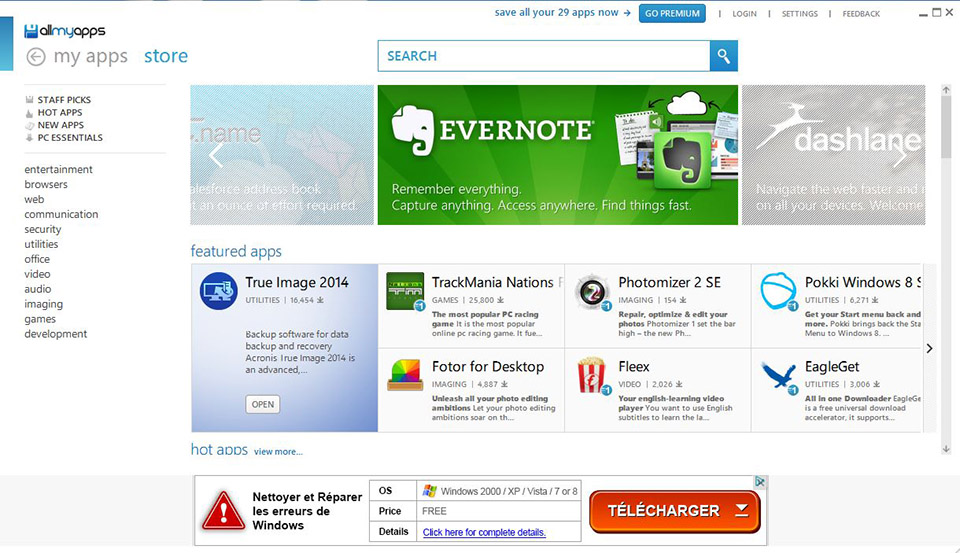The image size is (960, 553).
Task: Select the security category
Action: click(43, 229)
